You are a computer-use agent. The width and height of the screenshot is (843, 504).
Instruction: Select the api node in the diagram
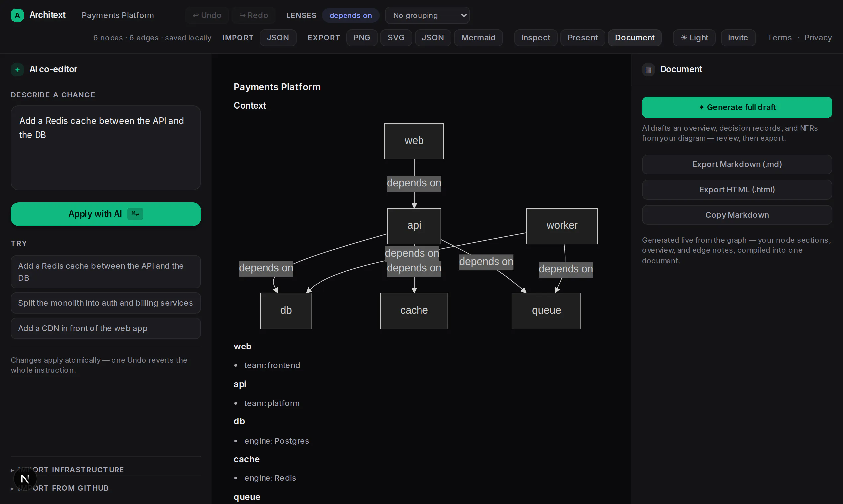point(414,226)
